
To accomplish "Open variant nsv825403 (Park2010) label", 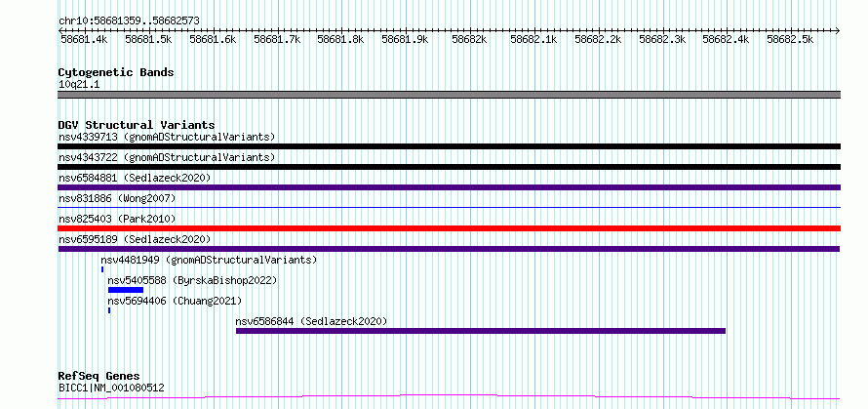I will 117,219.
